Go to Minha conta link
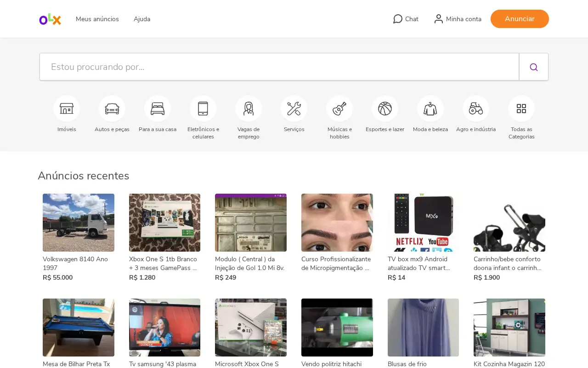Image resolution: width=588 pixels, height=368 pixels. (464, 19)
